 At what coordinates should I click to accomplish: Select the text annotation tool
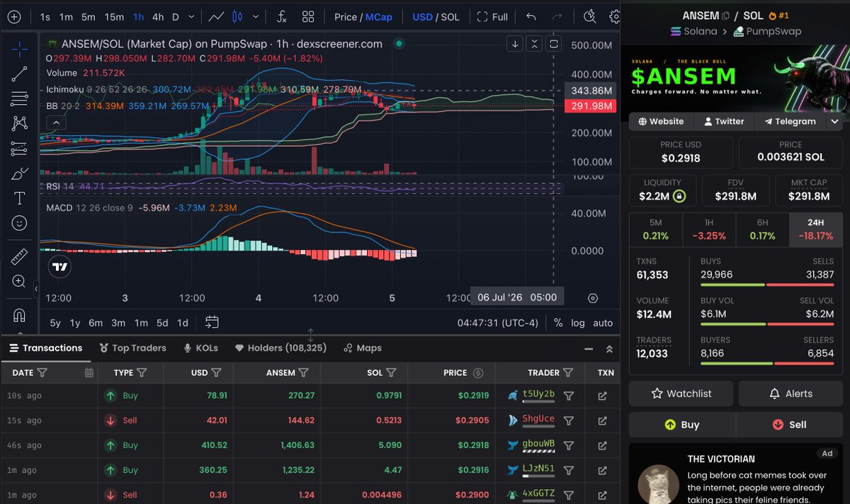click(x=19, y=198)
